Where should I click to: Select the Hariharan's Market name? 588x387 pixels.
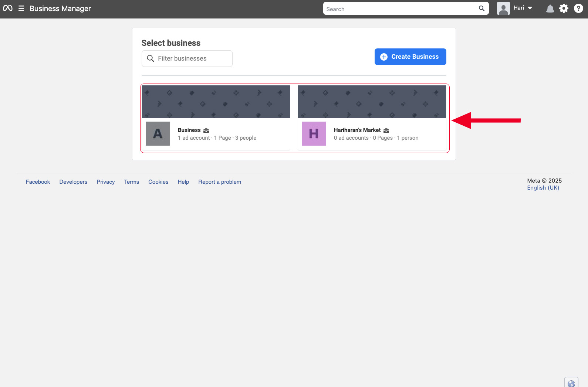click(357, 130)
